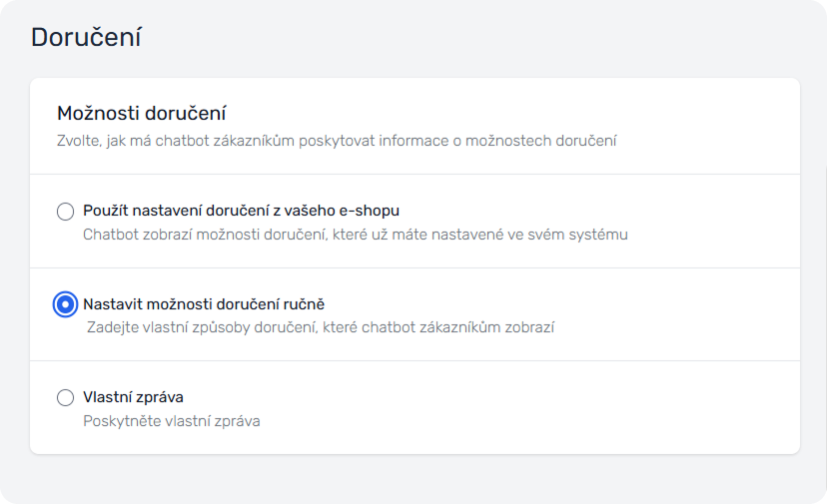Click the "Doručení" page heading
The image size is (827, 504).
86,38
